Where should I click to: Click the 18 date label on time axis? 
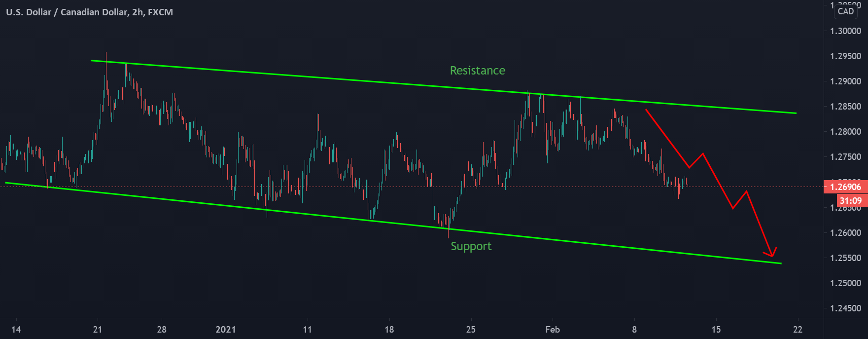[x=389, y=330]
